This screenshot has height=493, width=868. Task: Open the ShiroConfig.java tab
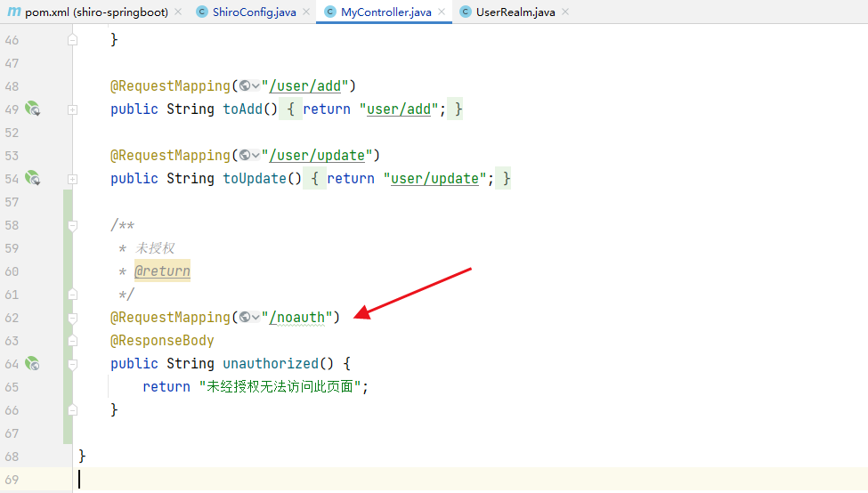[x=254, y=12]
